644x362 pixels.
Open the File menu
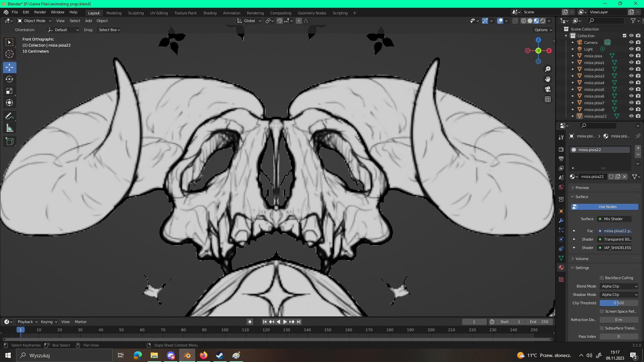click(x=15, y=12)
